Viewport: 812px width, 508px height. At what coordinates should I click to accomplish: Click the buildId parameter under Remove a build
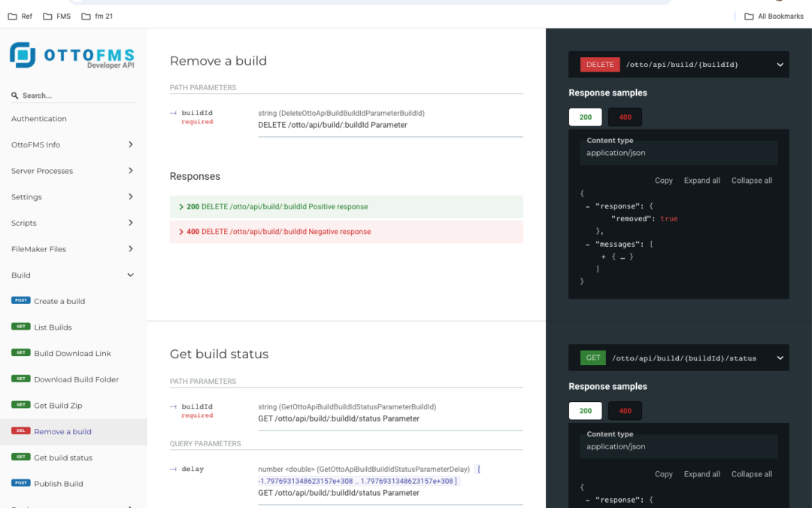click(197, 112)
